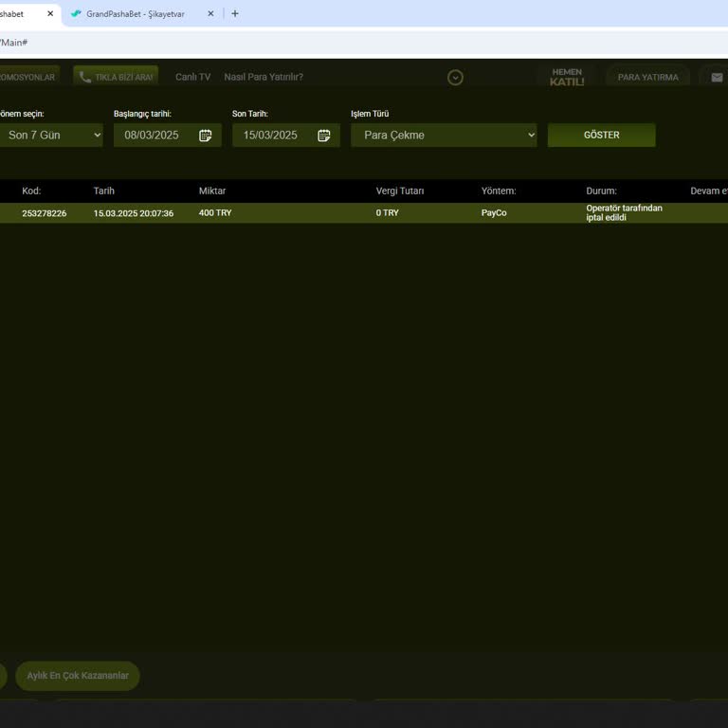Open the Son Tarih calendar picker icon
728x728 pixels.
324,136
